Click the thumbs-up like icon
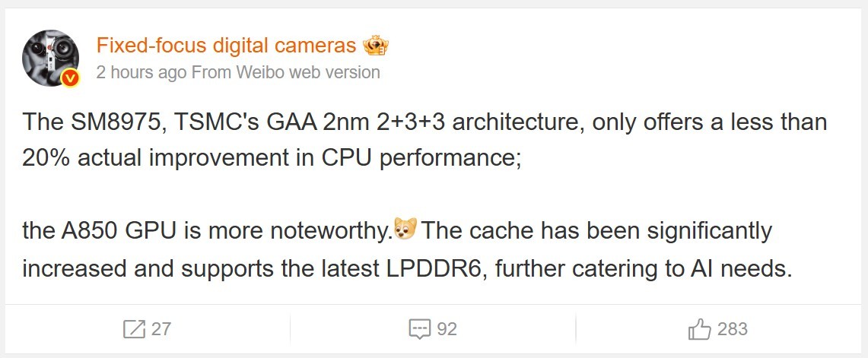 (699, 329)
